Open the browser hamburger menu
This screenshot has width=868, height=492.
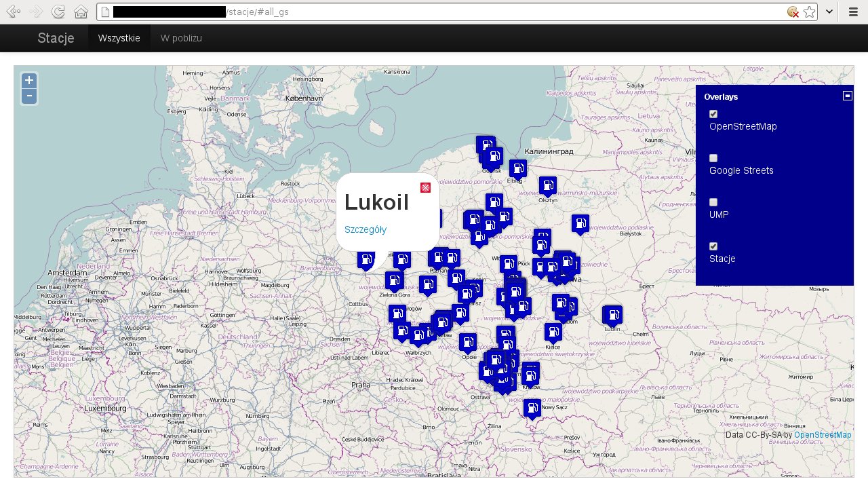[853, 12]
